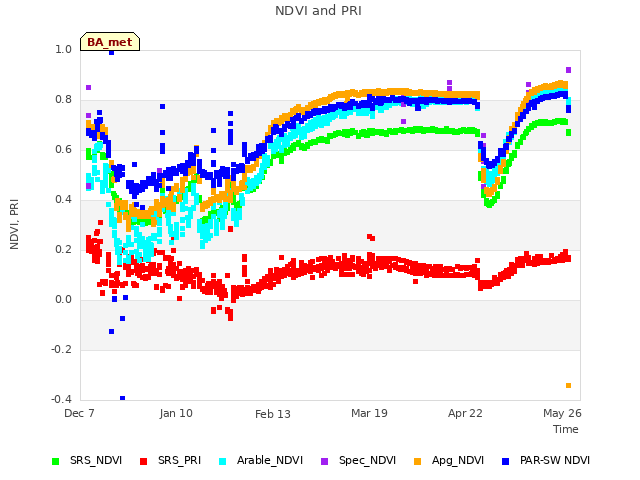
Task: Click the NDVI, PRI y-axis title
Action: point(14,224)
